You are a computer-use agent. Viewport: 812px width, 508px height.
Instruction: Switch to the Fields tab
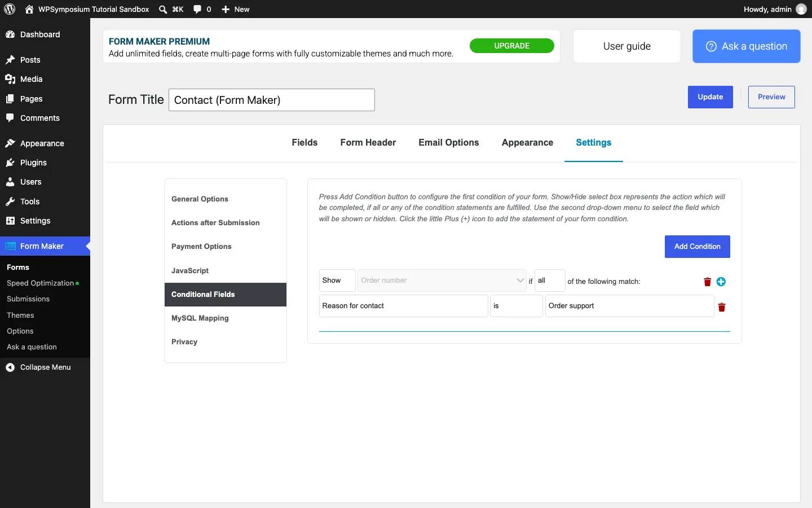point(304,143)
